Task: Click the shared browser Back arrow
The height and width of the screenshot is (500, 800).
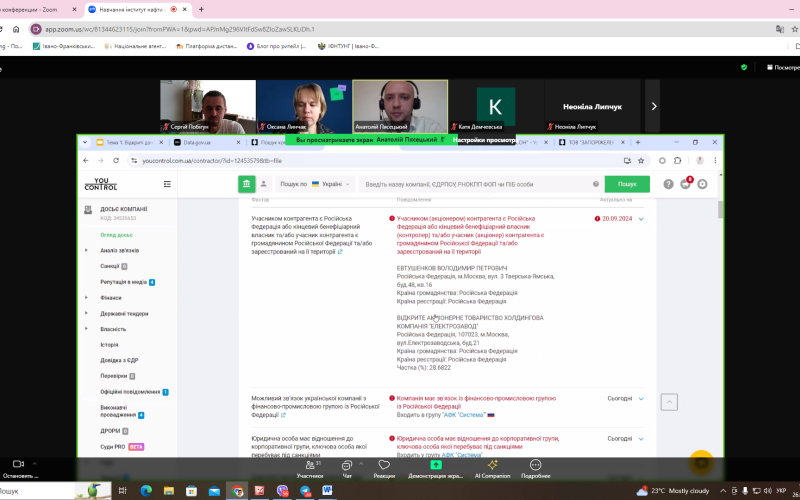Action: tap(86, 161)
